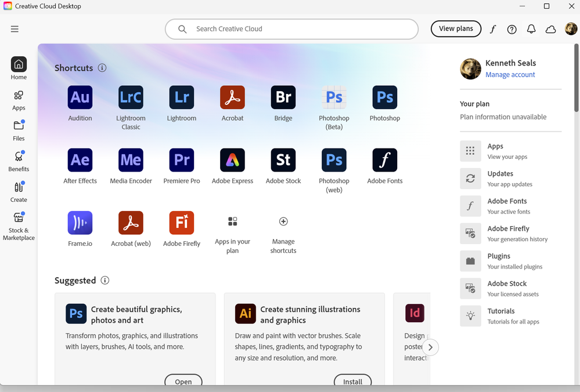Image resolution: width=580 pixels, height=392 pixels.
Task: Open Adobe Express shortcut
Action: 232,160
